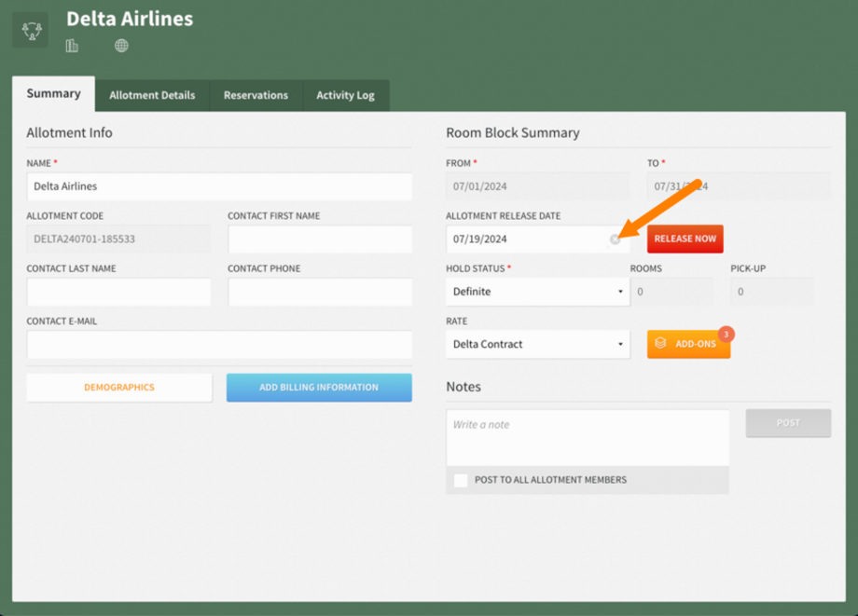Click the Allotment Code field

pyautogui.click(x=118, y=239)
